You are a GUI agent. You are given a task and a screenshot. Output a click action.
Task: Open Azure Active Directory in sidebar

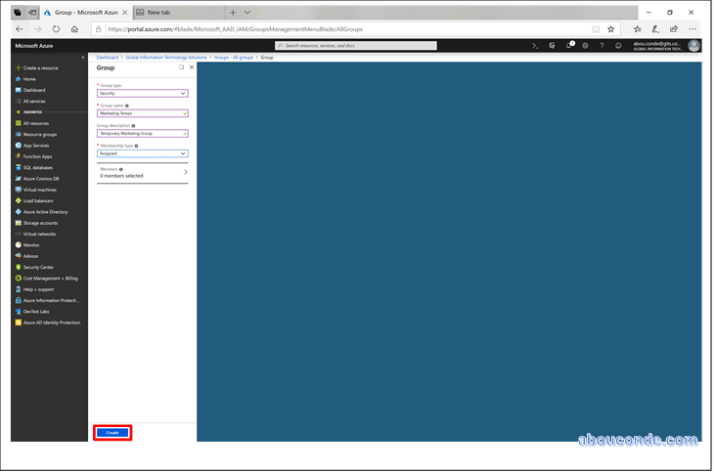(x=45, y=212)
